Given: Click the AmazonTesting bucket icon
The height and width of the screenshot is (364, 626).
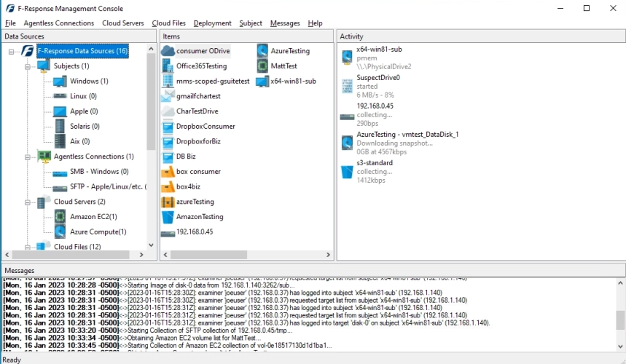Looking at the screenshot, I should coord(168,217).
